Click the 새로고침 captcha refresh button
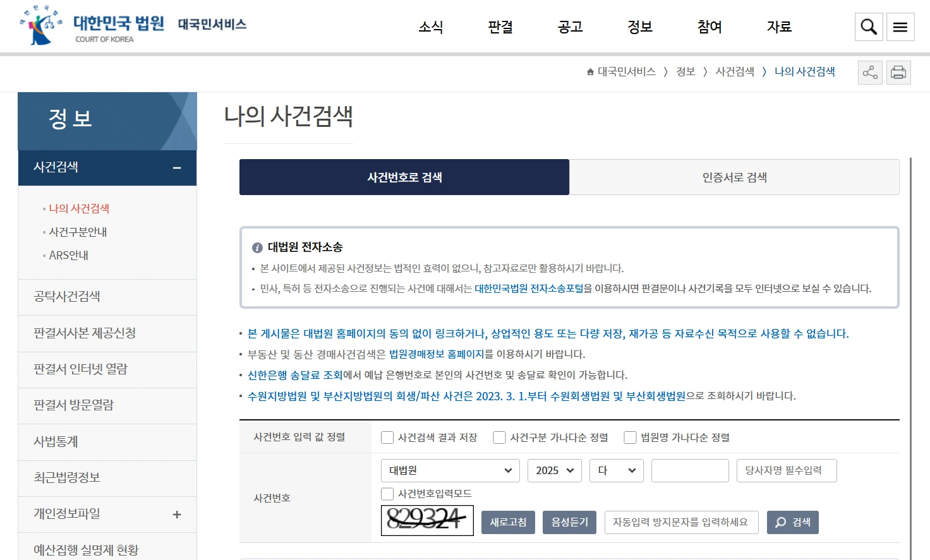This screenshot has height=560, width=930. (x=508, y=522)
